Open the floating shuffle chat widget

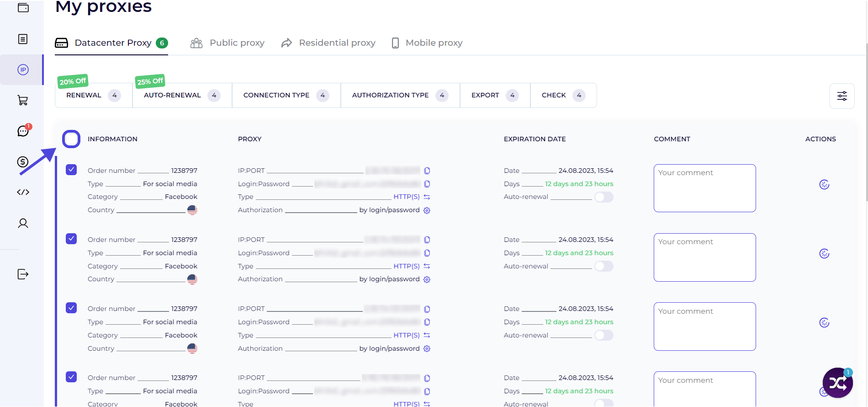tap(837, 383)
